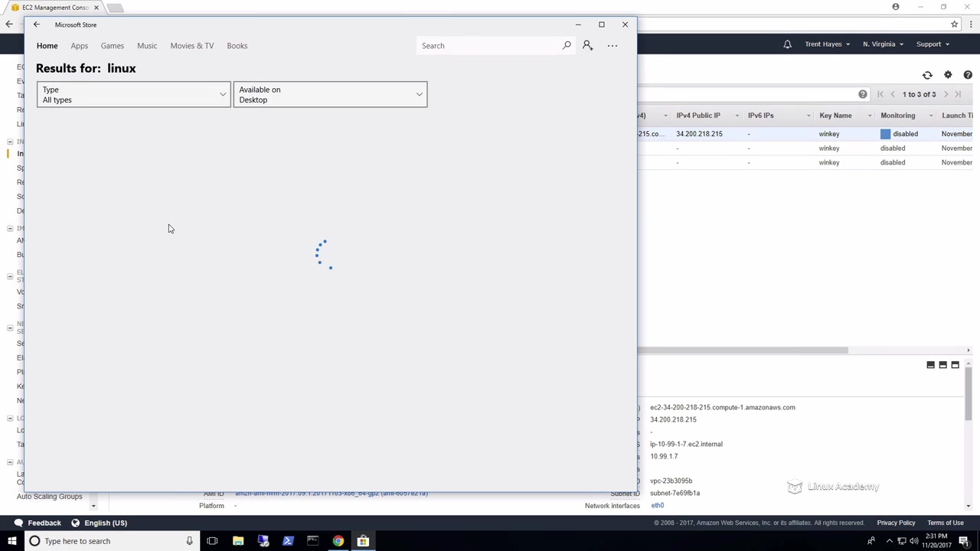Viewport: 980px width, 551px height.
Task: Open the N. Virginia region dropdown
Action: point(883,44)
